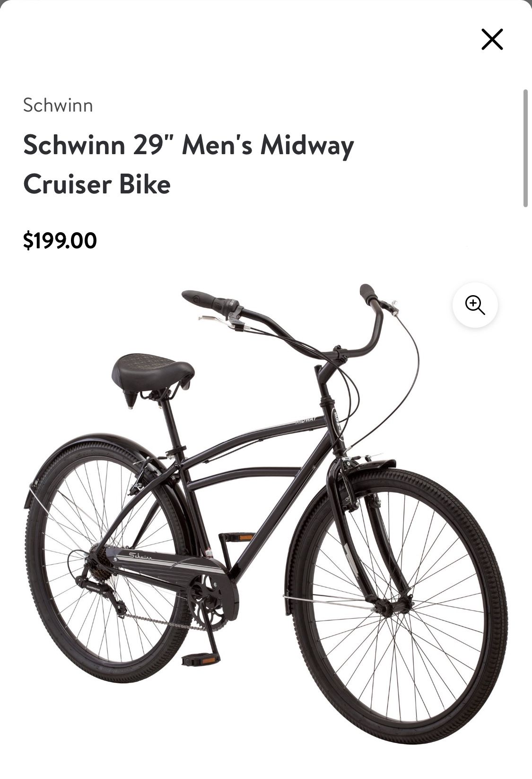Select the Schwinn 29" Men's Midway title
The image size is (532, 779).
[x=188, y=164]
